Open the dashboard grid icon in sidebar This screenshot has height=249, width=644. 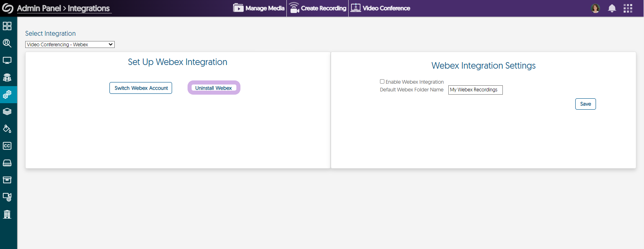click(7, 26)
